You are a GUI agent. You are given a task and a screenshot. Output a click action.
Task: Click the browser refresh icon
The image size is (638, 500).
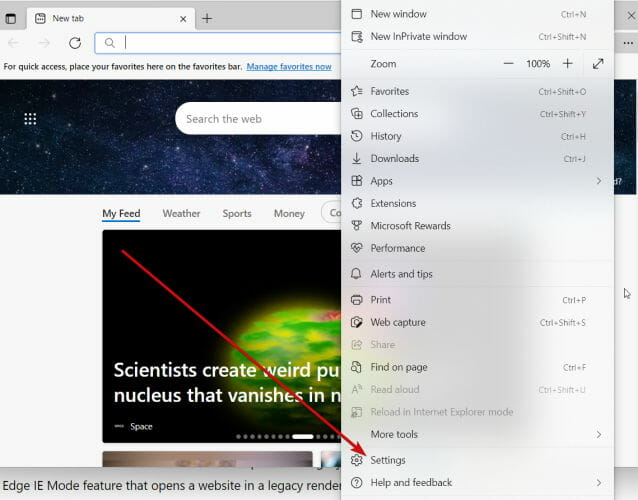75,43
